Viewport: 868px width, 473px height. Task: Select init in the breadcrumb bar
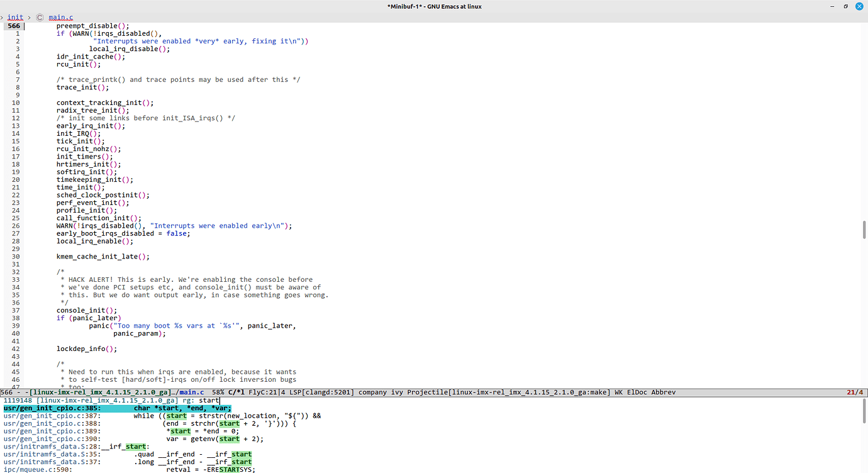coord(14,17)
